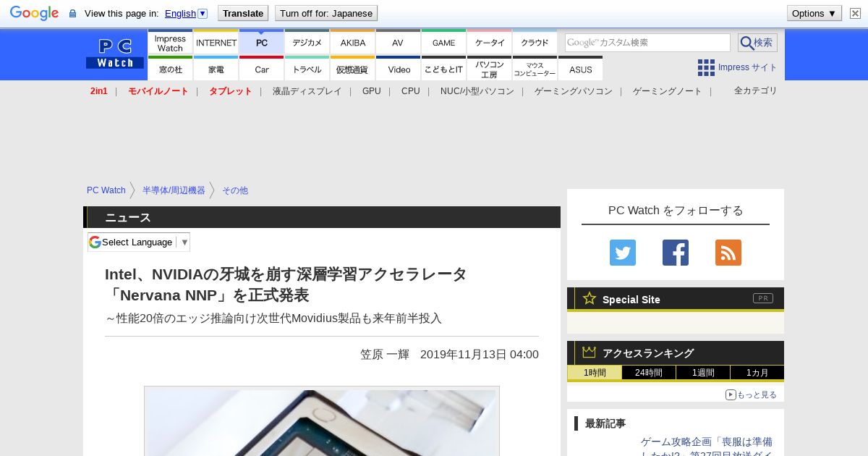868x456 pixels.
Task: Open the ケータイ nav tab
Action: [x=490, y=43]
